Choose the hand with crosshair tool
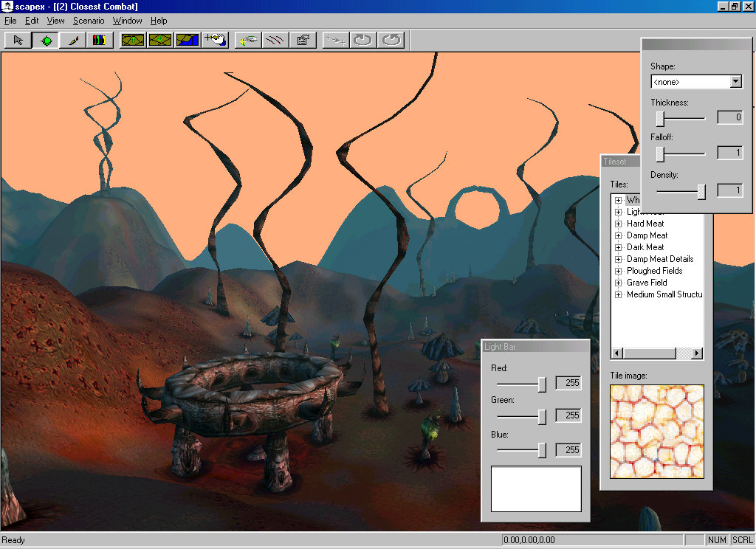Image resolution: width=756 pixels, height=549 pixels. pos(215,40)
